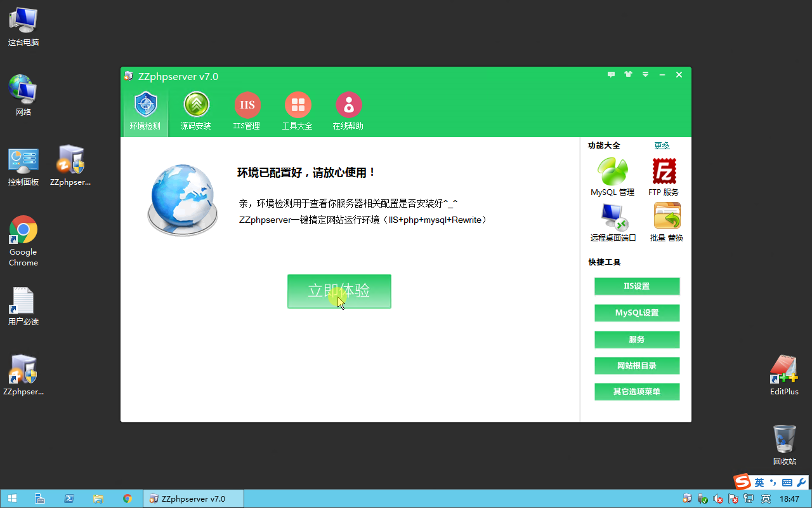Image resolution: width=812 pixels, height=508 pixels.
Task: Open Server Manager from the taskbar
Action: pyautogui.click(x=39, y=499)
